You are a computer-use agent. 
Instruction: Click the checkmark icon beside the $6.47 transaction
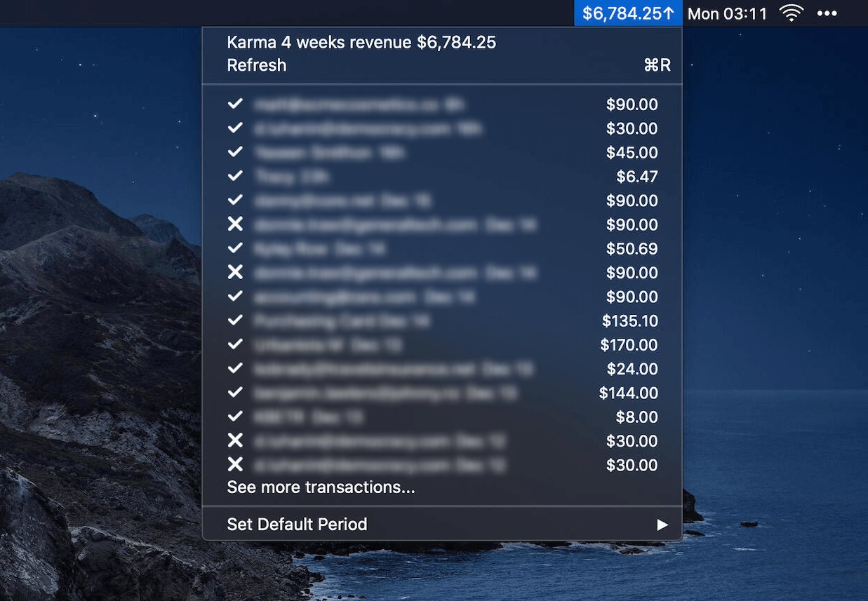(x=235, y=176)
